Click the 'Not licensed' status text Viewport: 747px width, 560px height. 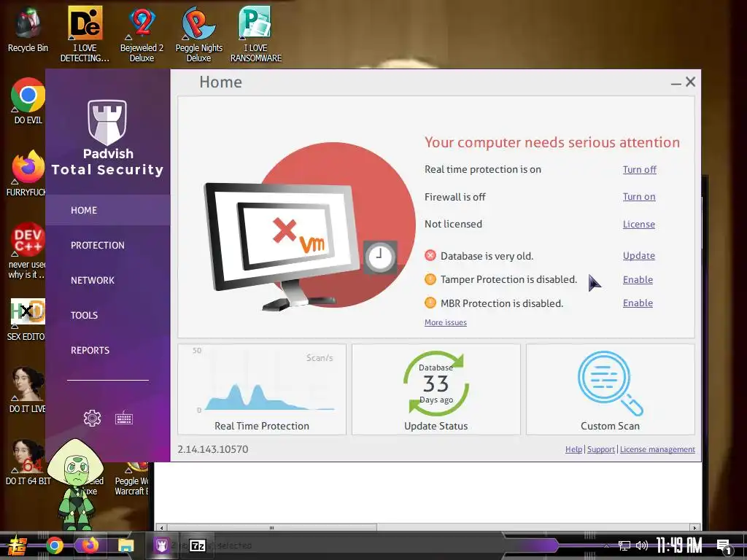[x=453, y=224]
